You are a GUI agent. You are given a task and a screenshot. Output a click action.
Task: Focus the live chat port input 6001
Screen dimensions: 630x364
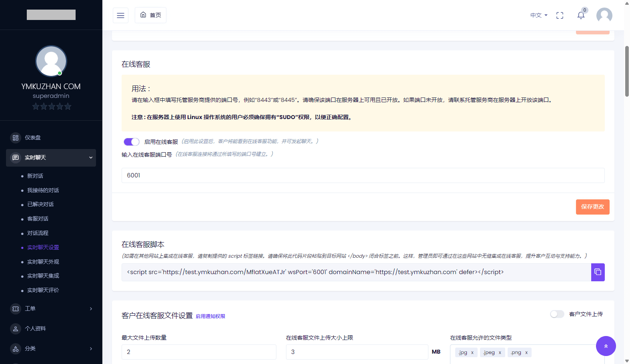tap(363, 175)
